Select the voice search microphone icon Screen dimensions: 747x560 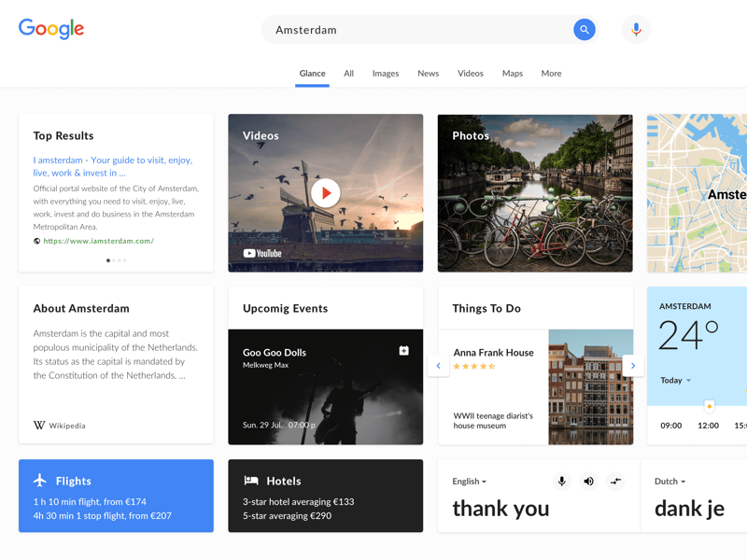636,29
